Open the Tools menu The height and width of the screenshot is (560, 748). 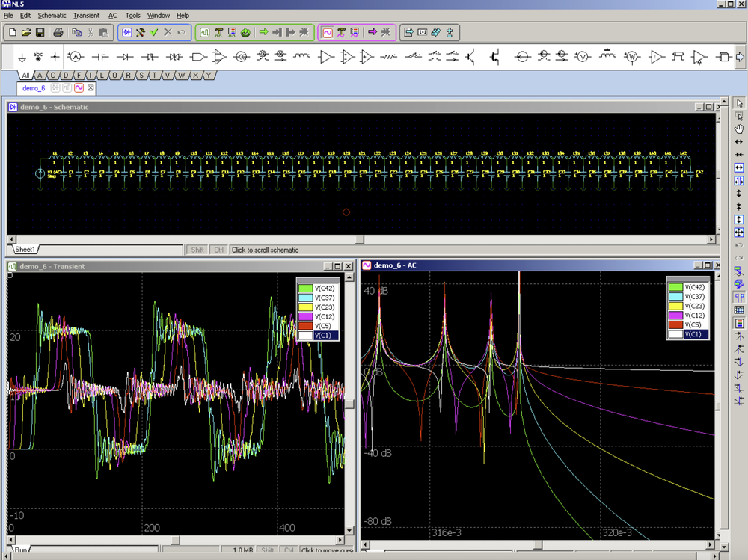click(132, 15)
